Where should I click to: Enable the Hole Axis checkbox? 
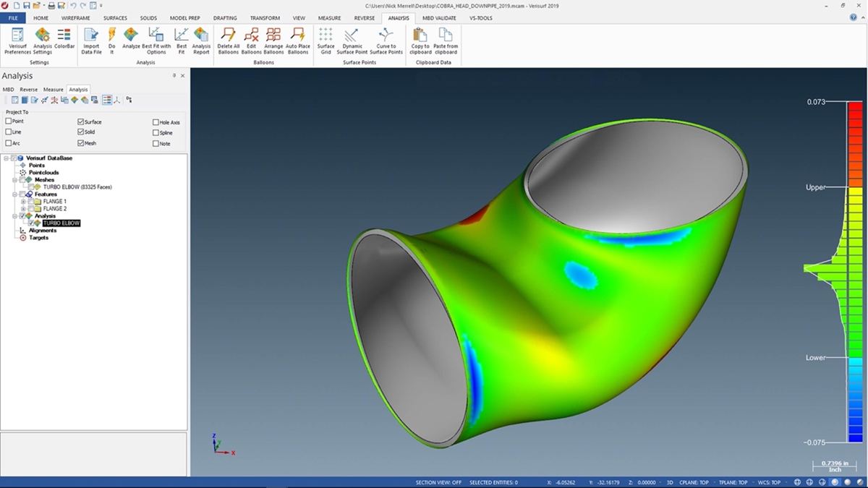(x=156, y=123)
